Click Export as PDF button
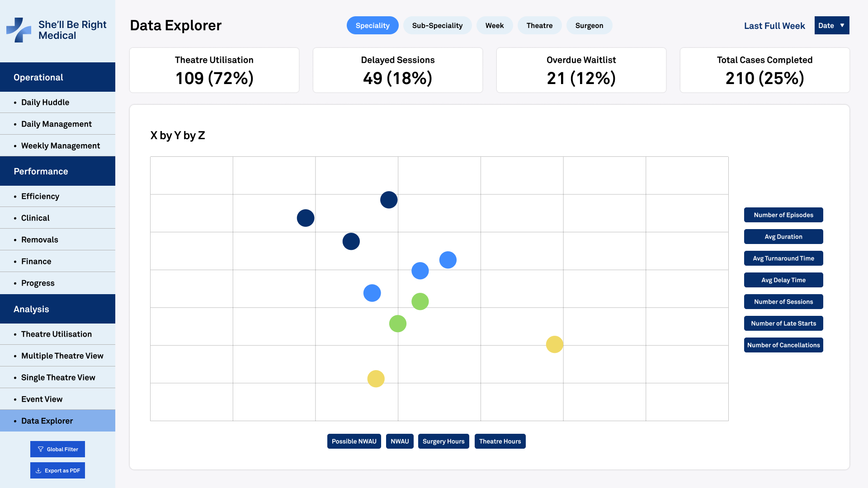 57,470
